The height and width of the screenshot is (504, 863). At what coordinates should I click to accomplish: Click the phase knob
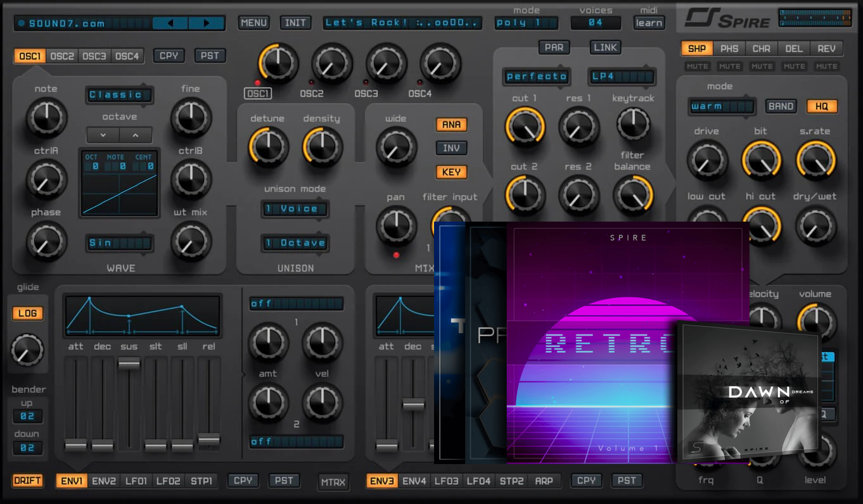[46, 241]
